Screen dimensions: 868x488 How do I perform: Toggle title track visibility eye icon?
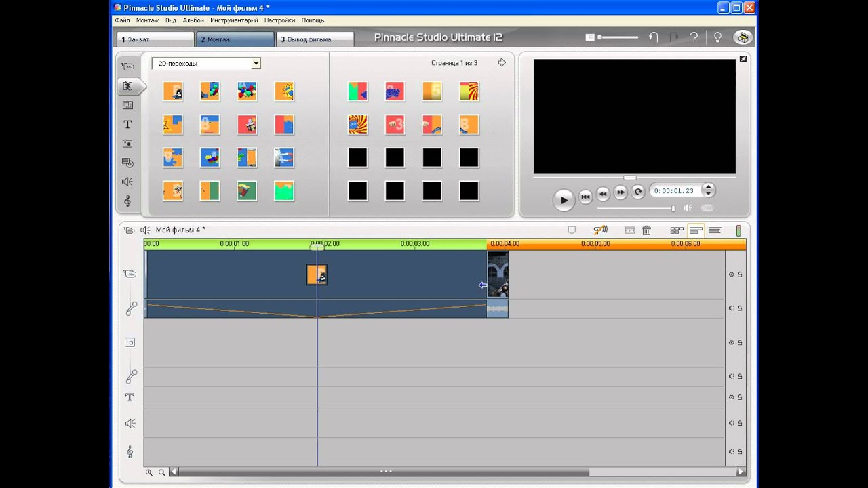pos(732,397)
